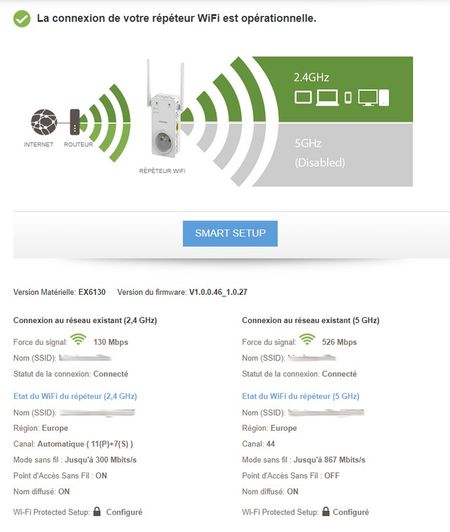Click the smartphone icon in 2.4GHz panel
This screenshot has height=532, width=450.
(348, 98)
